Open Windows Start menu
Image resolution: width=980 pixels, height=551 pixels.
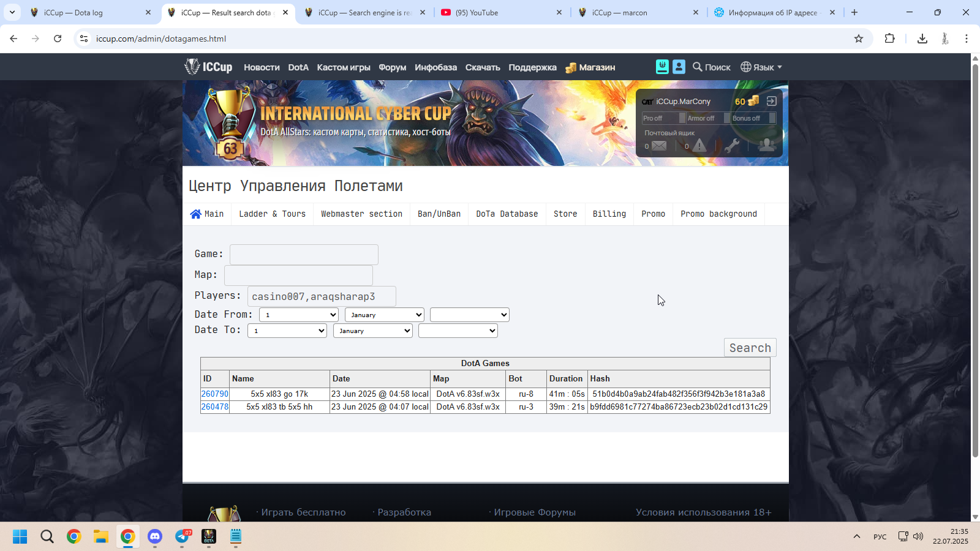[20, 536]
